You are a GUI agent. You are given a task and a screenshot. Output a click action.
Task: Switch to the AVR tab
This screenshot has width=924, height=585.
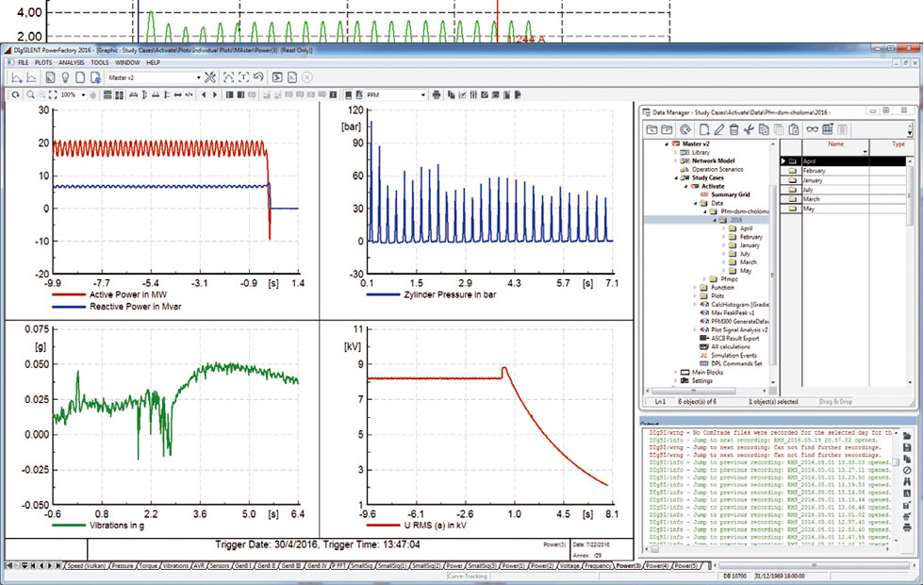pos(199,565)
